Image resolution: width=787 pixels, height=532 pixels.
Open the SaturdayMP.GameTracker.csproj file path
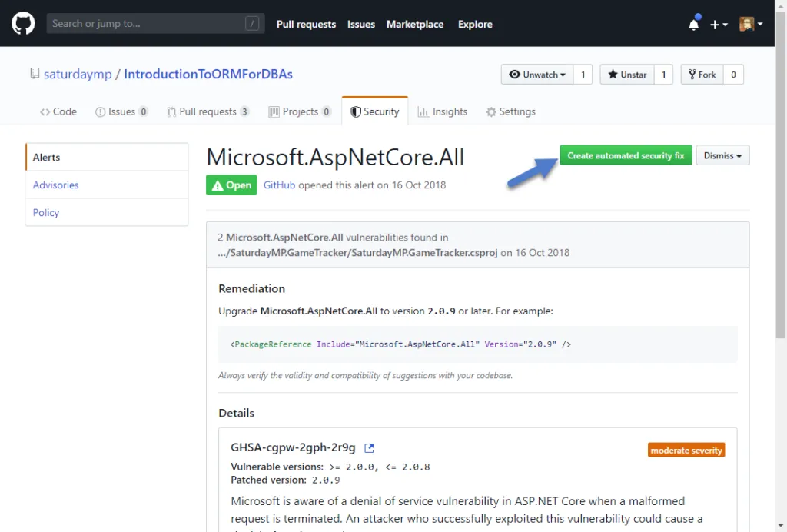pyautogui.click(x=357, y=252)
